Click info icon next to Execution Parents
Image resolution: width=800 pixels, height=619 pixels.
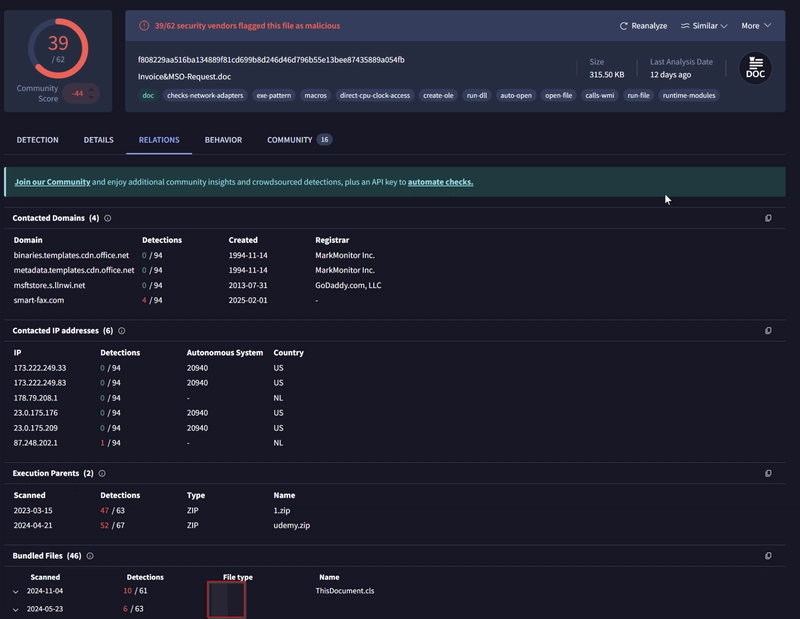pyautogui.click(x=102, y=474)
